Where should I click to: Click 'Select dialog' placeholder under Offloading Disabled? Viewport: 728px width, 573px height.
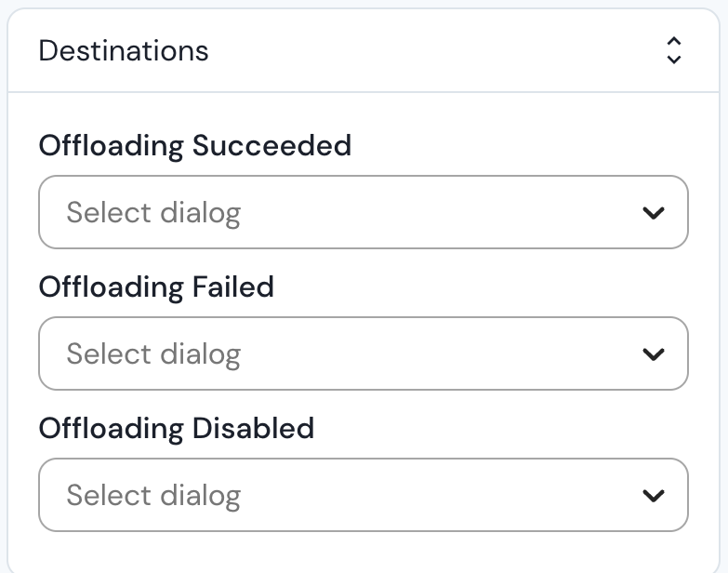click(x=153, y=496)
